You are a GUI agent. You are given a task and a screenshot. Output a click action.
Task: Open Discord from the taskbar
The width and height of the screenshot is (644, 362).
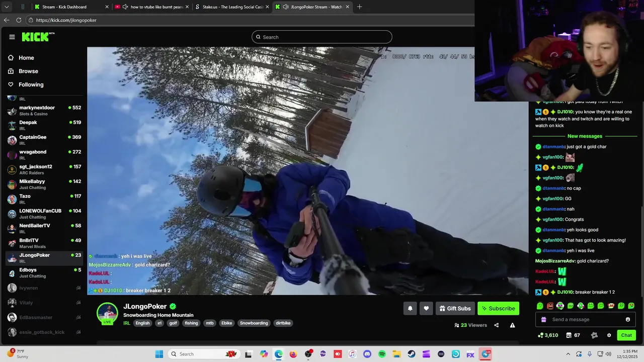point(367,354)
